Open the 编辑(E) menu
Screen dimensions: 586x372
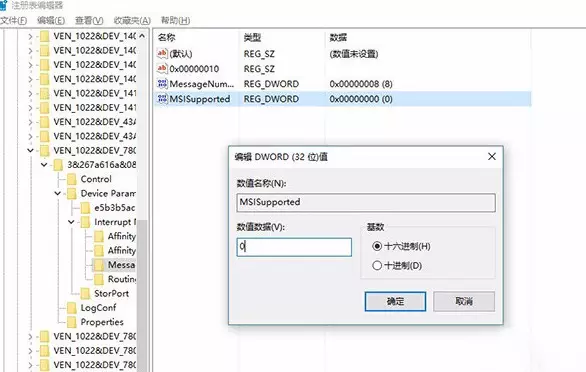pos(51,20)
